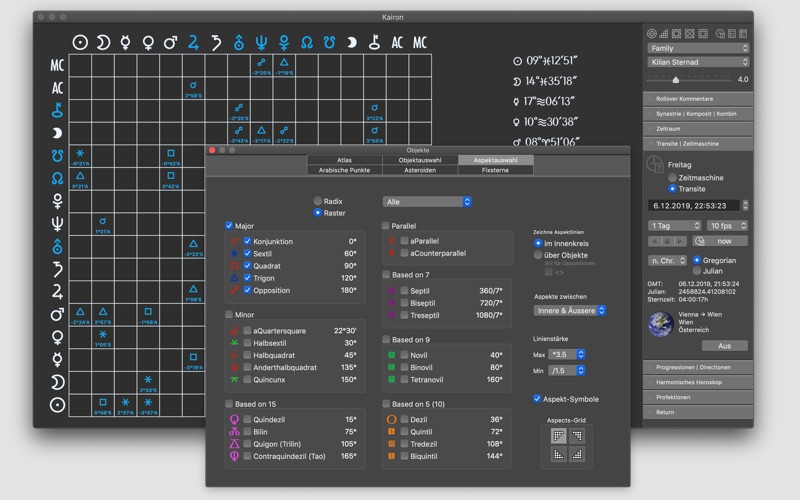Click the pink Quindezil aspect symbol
800x500 pixels.
point(234,419)
